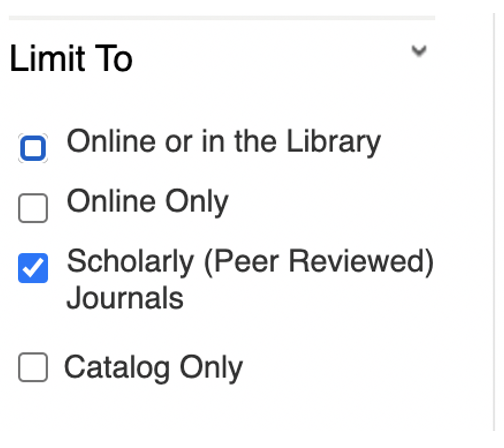Click the "Catalog Only" label text
504x448 pixels.
(x=153, y=368)
